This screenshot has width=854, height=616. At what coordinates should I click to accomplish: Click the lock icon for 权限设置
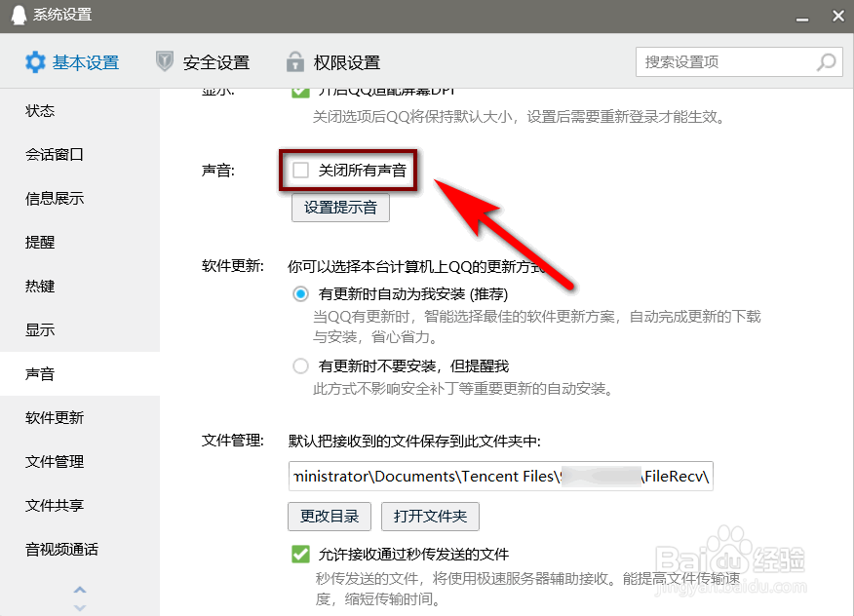[x=295, y=61]
